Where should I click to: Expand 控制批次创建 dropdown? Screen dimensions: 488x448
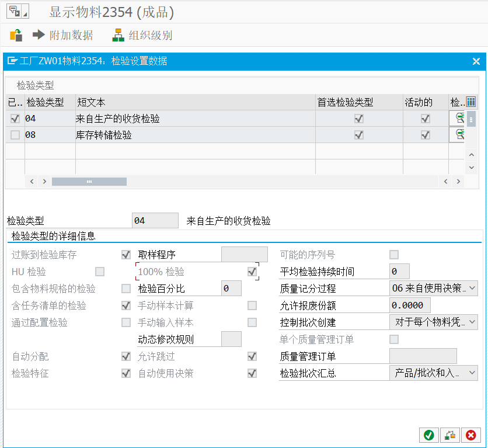coord(472,322)
